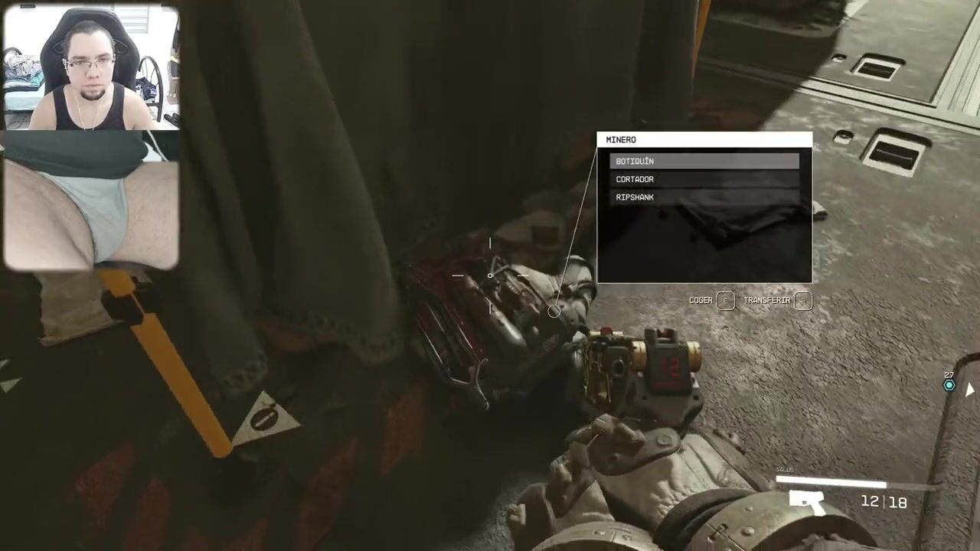Screen dimensions: 980x551
Task: Click the white pistol weapon icon
Action: [x=806, y=502]
